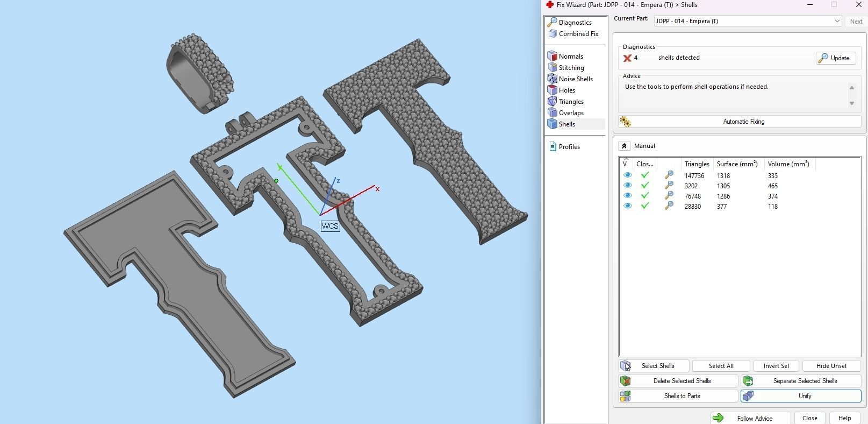The image size is (868, 424).
Task: Click the Fix Wizard red cross icon
Action: (x=550, y=5)
